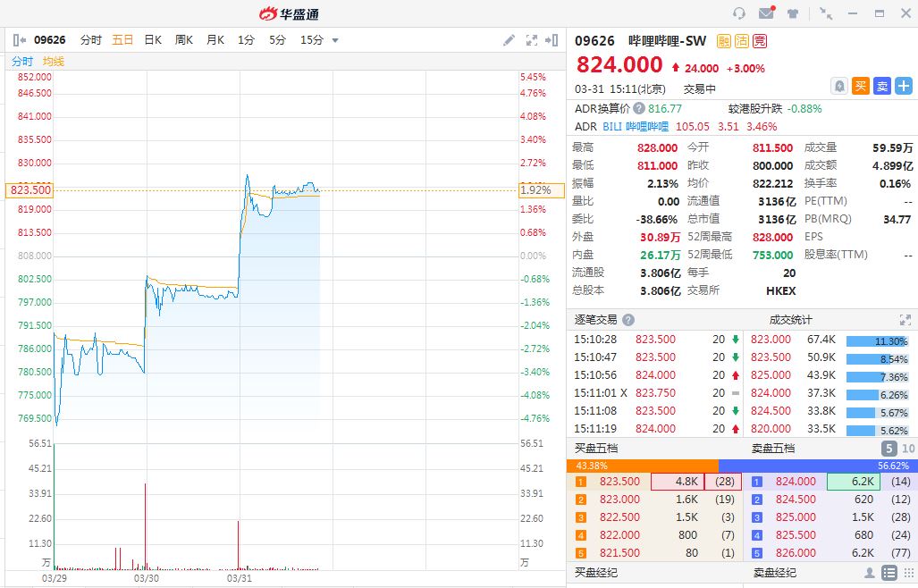Select the 15分 chart period tab
Image resolution: width=918 pixels, height=588 pixels.
point(312,40)
